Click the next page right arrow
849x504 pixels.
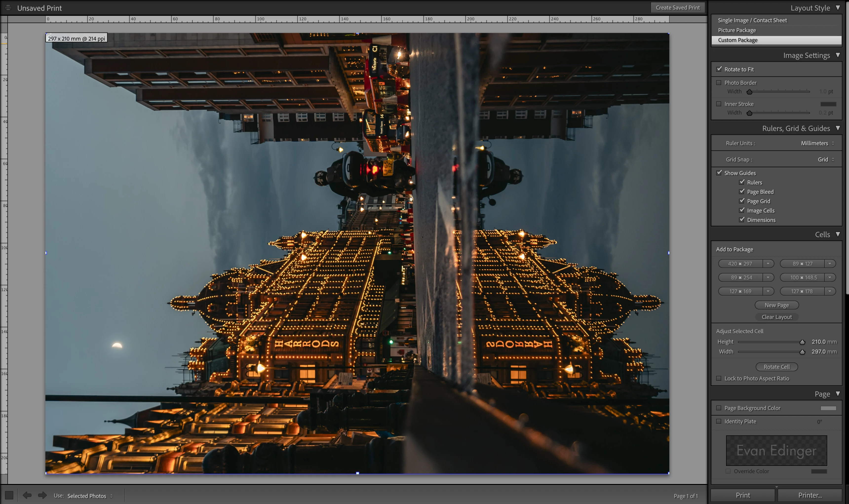click(42, 495)
